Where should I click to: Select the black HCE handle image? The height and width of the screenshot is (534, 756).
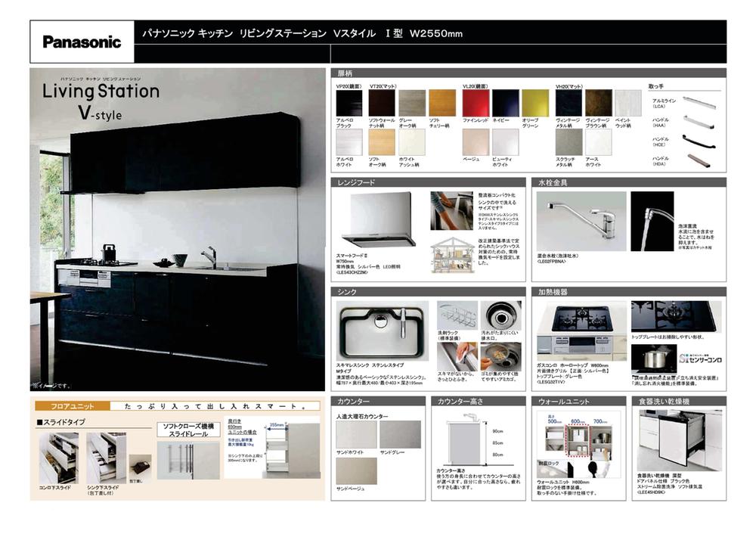click(700, 140)
